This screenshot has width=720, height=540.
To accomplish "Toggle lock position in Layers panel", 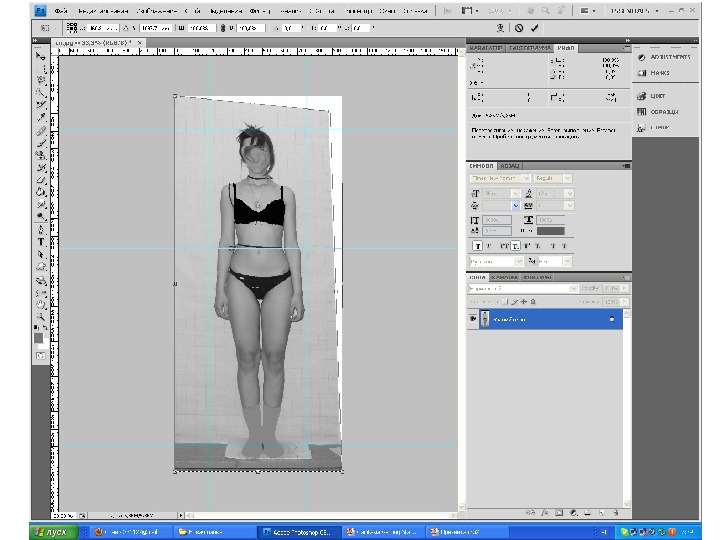I will click(523, 302).
